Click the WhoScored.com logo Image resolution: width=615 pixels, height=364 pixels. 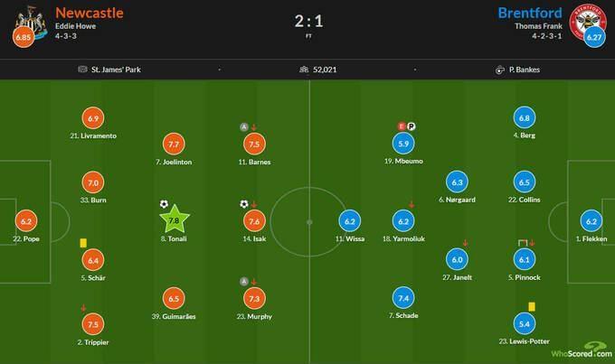582,350
